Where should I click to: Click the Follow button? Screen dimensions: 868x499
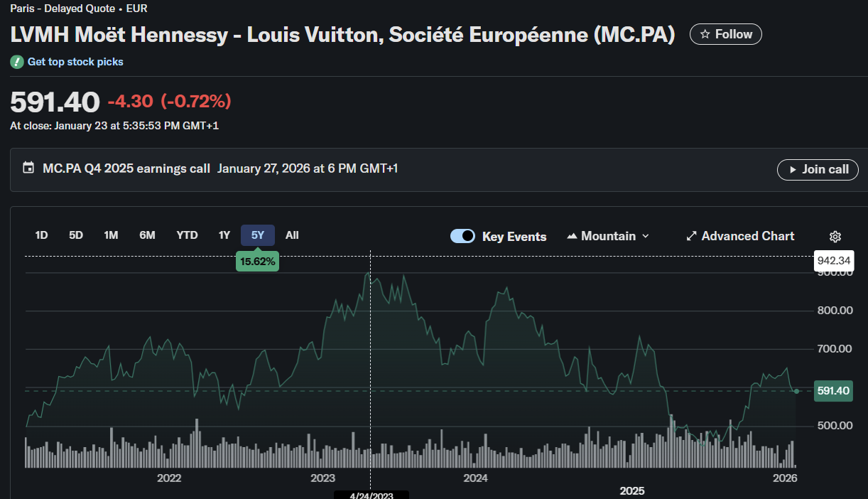[x=725, y=33]
